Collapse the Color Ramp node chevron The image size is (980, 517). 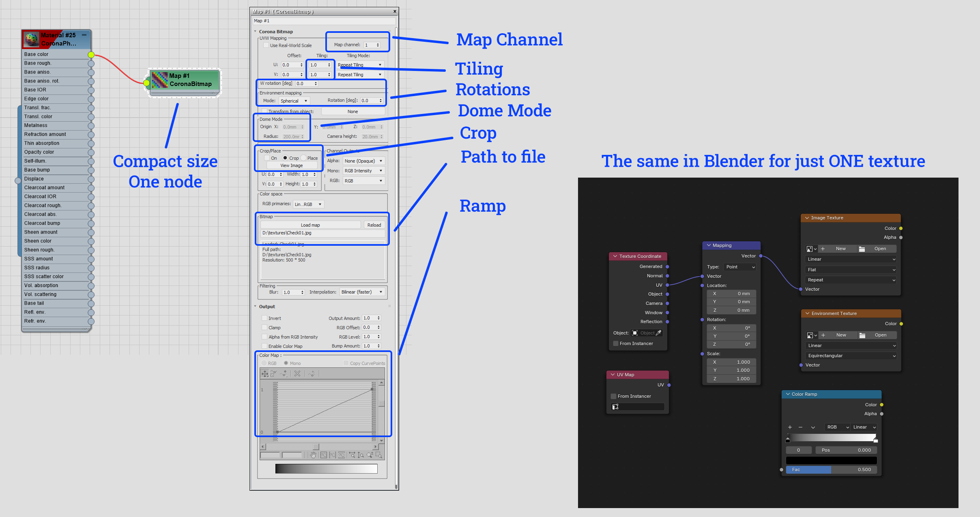(788, 394)
